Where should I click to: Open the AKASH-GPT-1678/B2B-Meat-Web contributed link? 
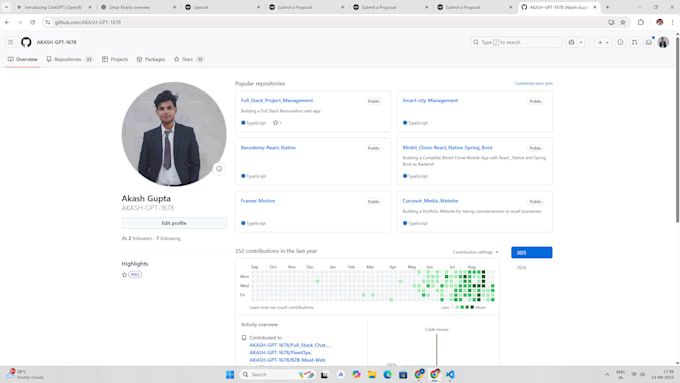coord(287,360)
